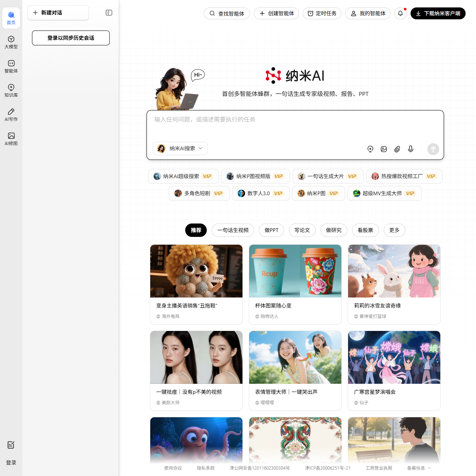Click 登录以同步历史会话 button
This screenshot has width=476, height=476.
pyautogui.click(x=71, y=38)
